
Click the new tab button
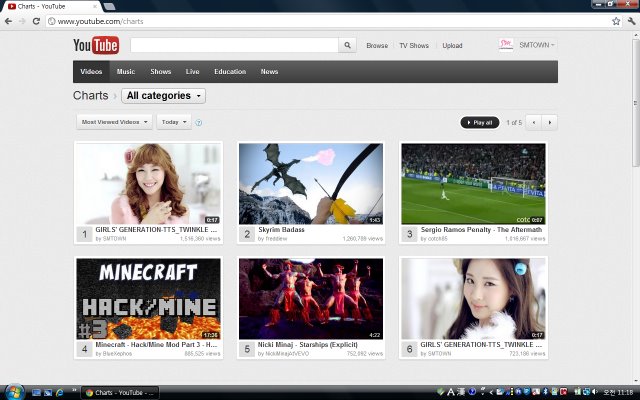(109, 7)
